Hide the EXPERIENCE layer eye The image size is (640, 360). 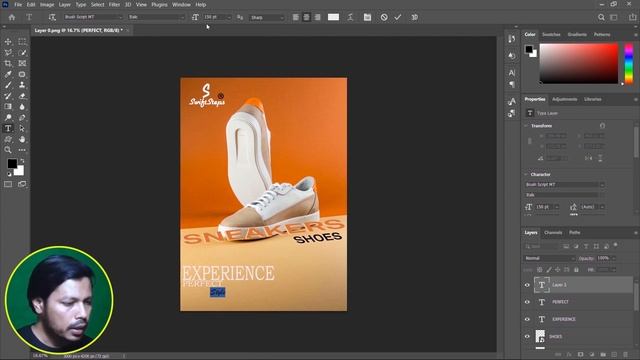click(x=527, y=319)
